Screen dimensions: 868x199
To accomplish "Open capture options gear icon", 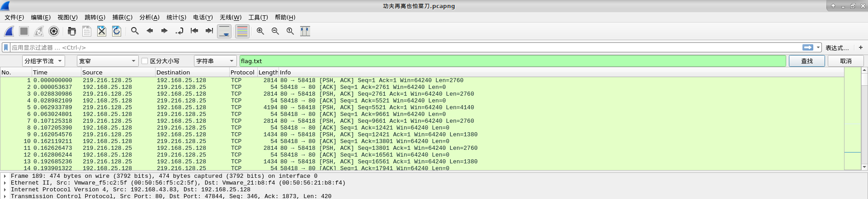I will point(54,31).
